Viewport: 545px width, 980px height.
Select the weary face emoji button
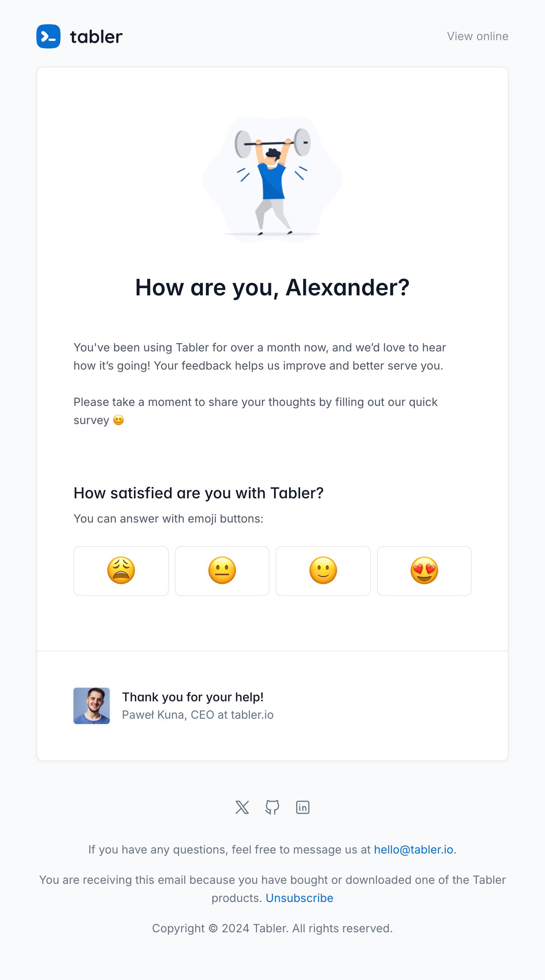click(121, 571)
